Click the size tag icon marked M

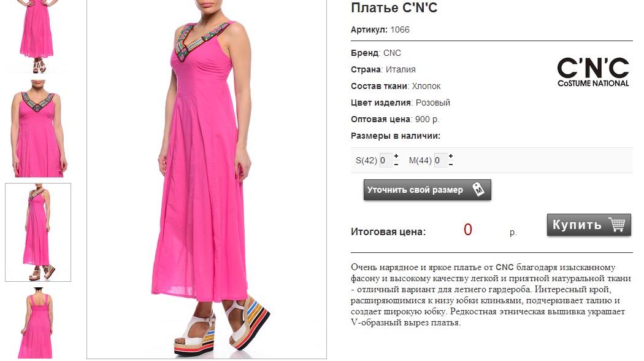pyautogui.click(x=478, y=190)
